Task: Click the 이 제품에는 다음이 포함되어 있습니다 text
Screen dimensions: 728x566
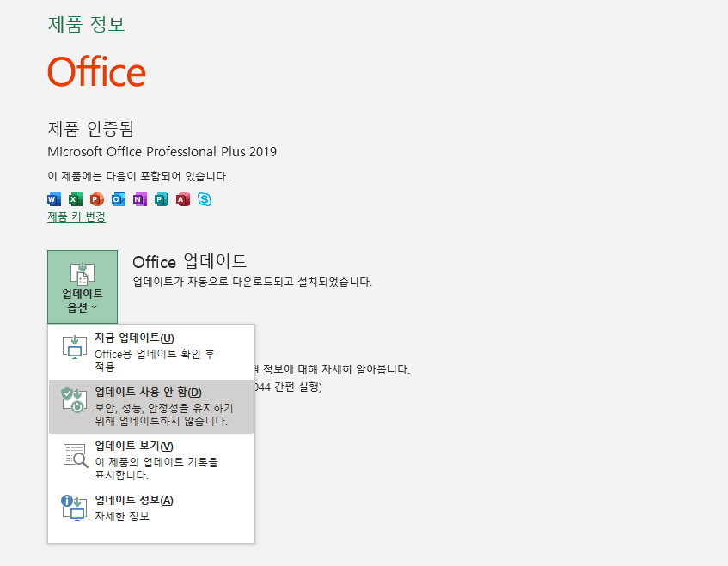Action: click(x=138, y=176)
